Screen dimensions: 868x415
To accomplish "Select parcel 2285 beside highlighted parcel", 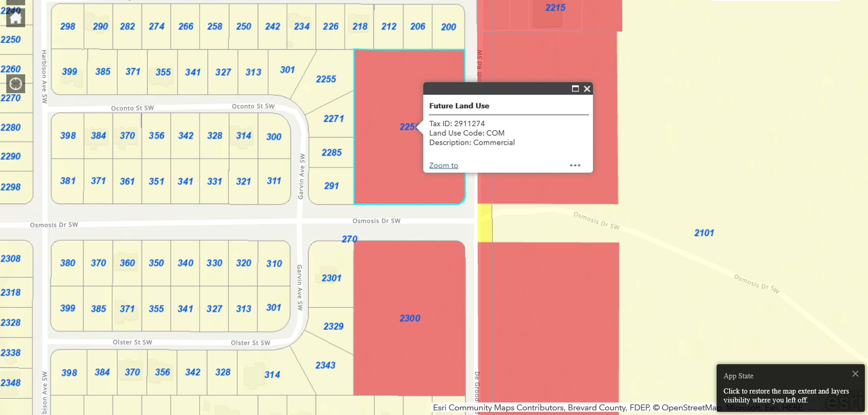I will point(332,153).
